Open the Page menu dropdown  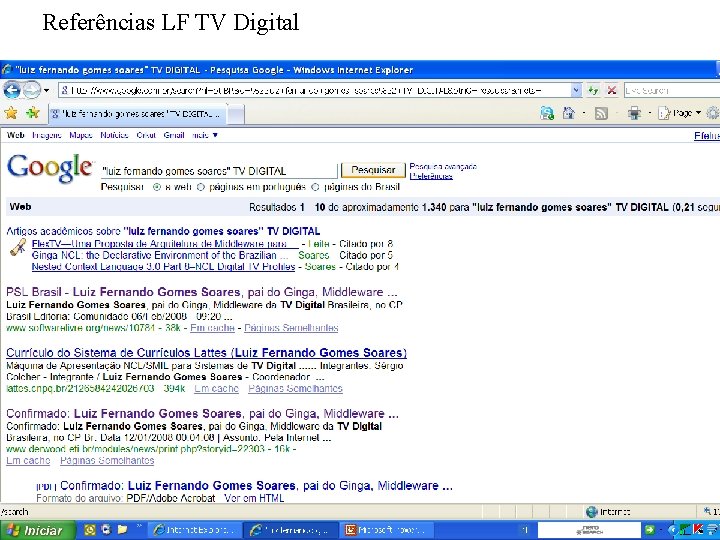[680, 113]
